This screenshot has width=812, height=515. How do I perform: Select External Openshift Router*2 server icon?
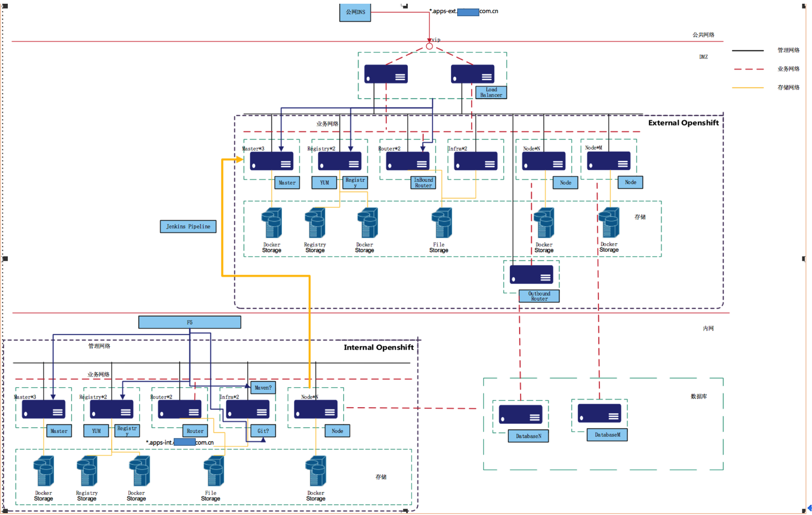[407, 161]
